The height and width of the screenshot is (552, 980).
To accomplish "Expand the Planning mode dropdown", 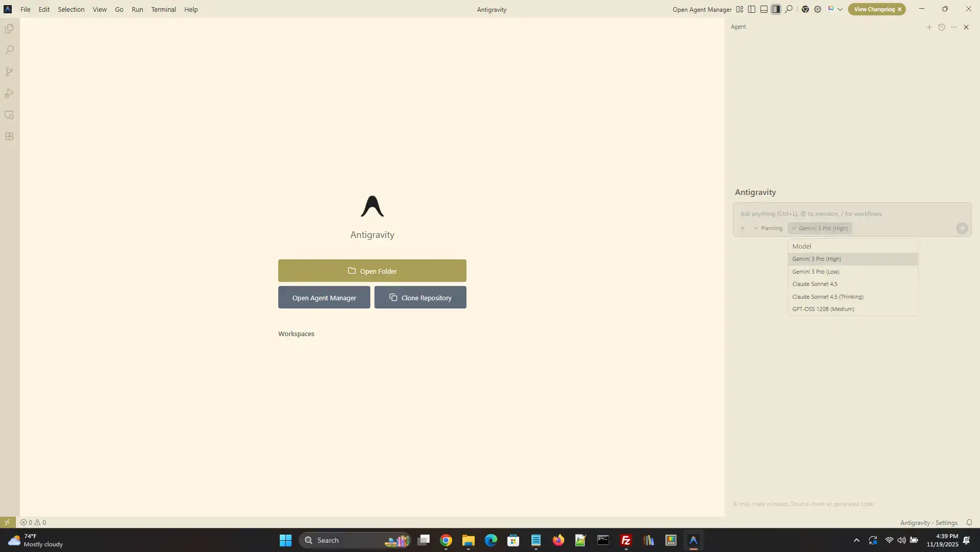I will 768,228.
